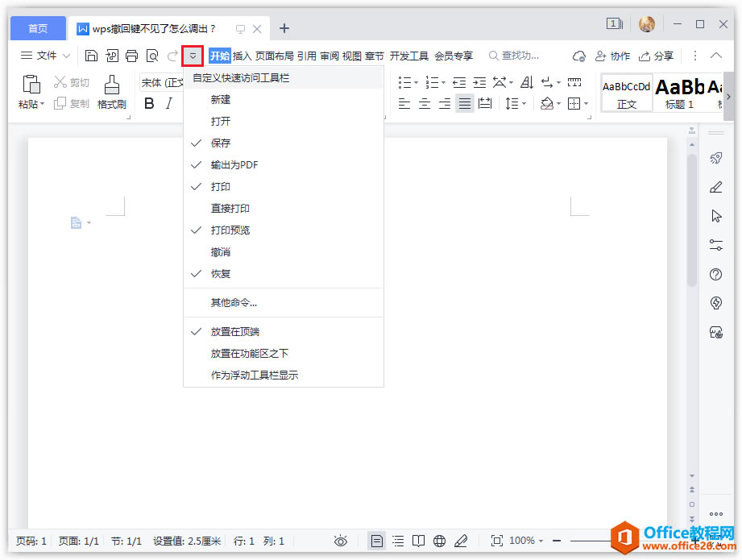This screenshot has width=742, height=560.
Task: Toggle 恢复 in quick access menu
Action: pos(283,274)
